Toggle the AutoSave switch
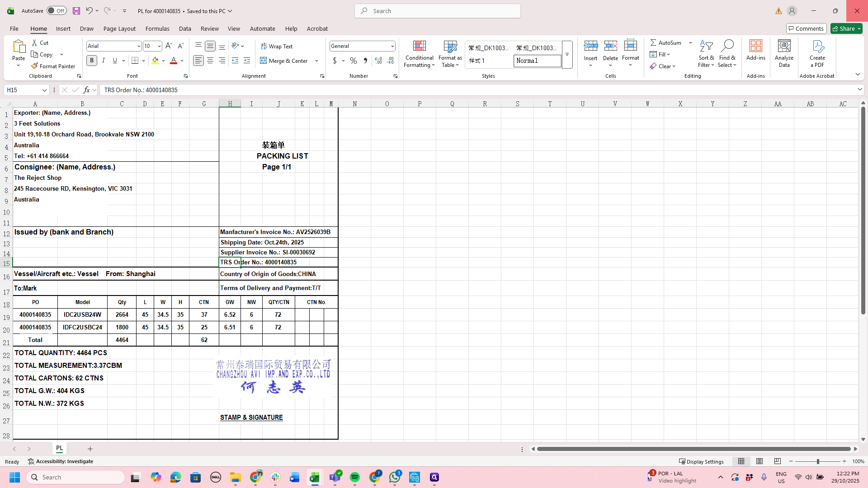Image resolution: width=868 pixels, height=488 pixels. pyautogui.click(x=57, y=11)
